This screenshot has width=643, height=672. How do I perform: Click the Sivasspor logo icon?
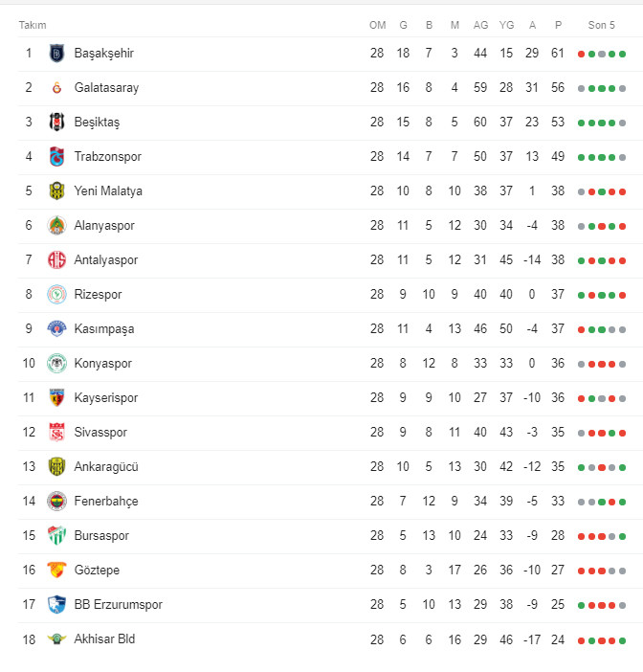pyautogui.click(x=56, y=433)
